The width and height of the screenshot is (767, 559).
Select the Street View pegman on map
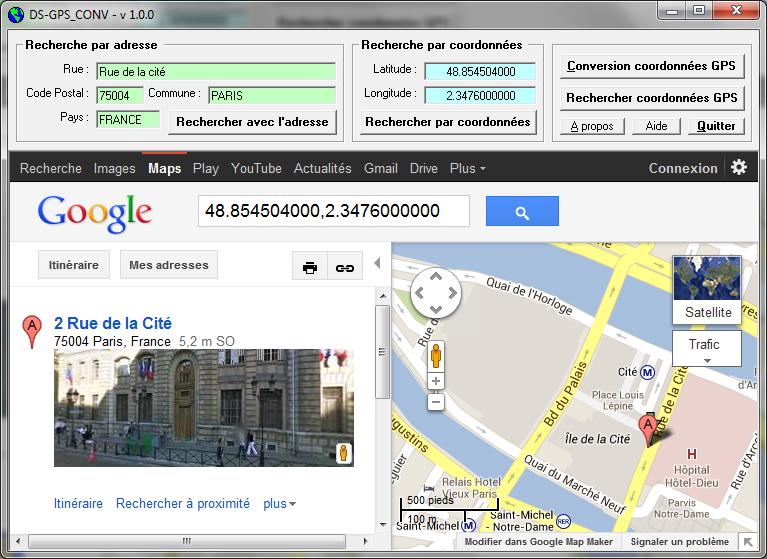(436, 355)
